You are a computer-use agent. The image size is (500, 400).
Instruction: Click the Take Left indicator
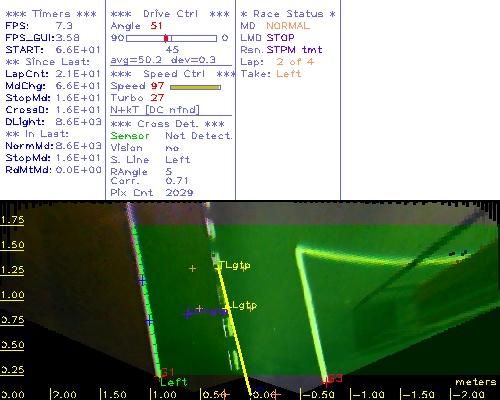pyautogui.click(x=271, y=74)
